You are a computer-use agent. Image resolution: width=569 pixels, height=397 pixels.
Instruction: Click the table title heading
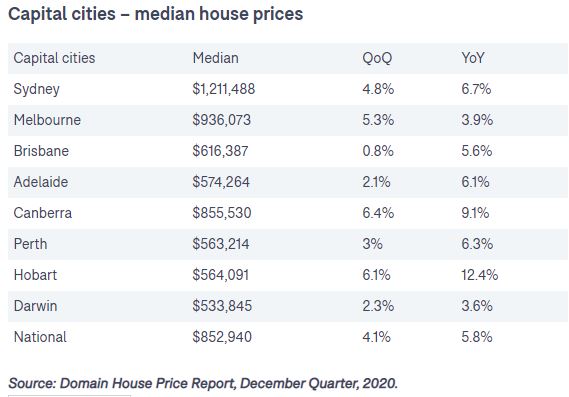click(155, 15)
